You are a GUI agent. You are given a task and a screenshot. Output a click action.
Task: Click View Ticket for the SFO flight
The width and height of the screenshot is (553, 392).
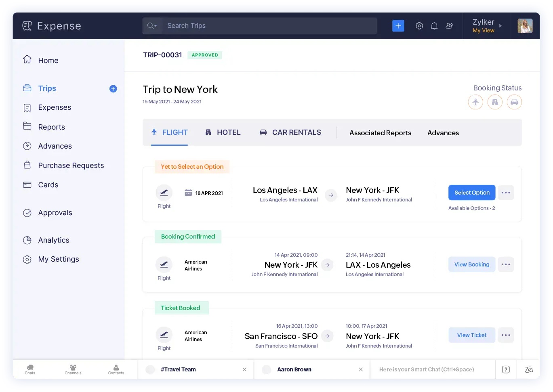[471, 335]
